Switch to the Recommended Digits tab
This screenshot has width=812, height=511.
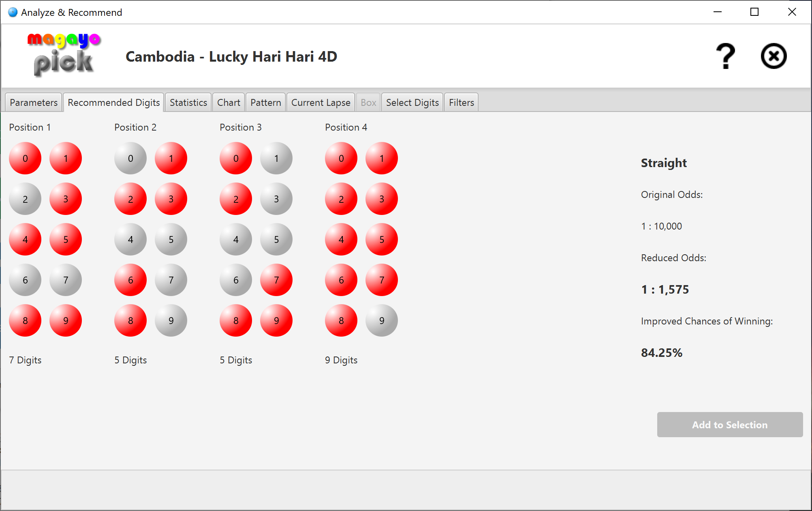(x=113, y=103)
